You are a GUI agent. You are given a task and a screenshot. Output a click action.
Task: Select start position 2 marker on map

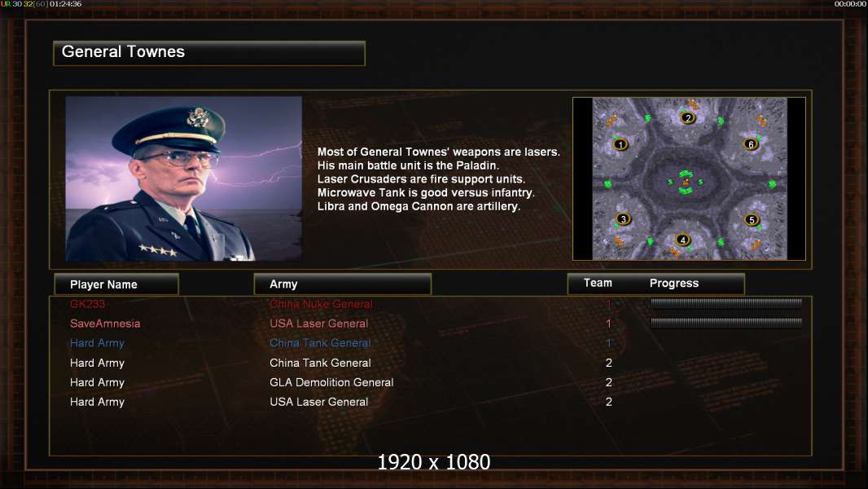point(687,117)
